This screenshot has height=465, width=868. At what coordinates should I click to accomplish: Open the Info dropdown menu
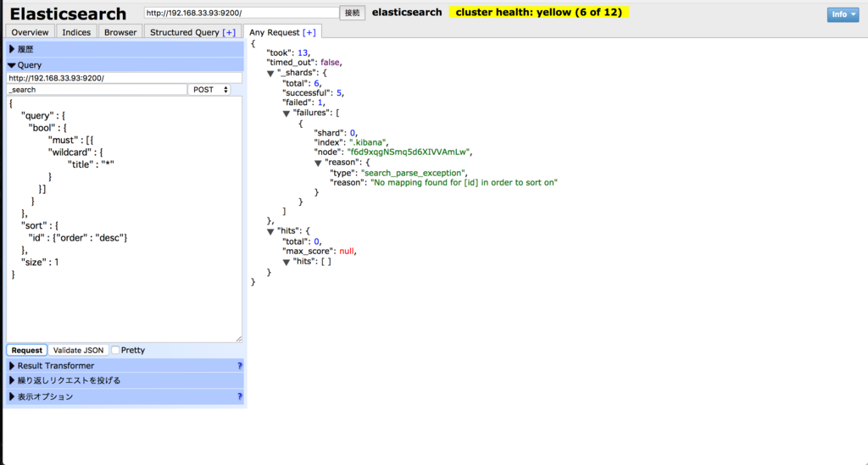[843, 14]
